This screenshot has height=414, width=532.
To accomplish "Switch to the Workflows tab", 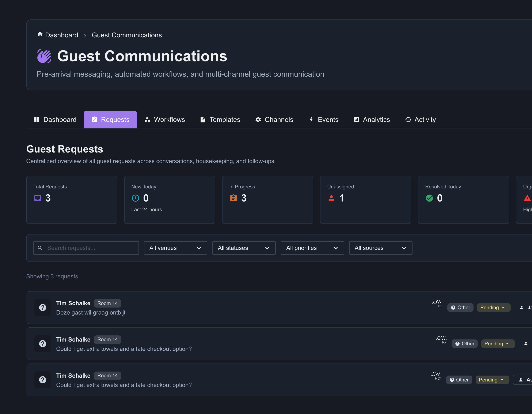I will point(165,120).
